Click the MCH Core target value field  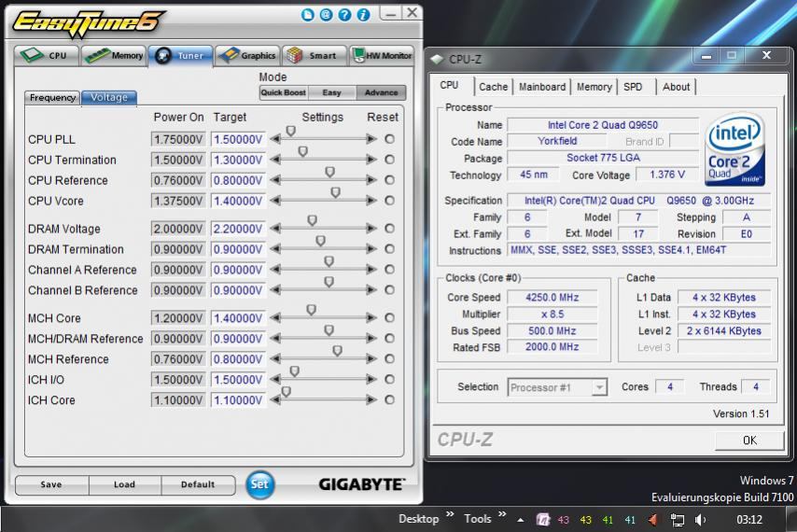point(238,318)
